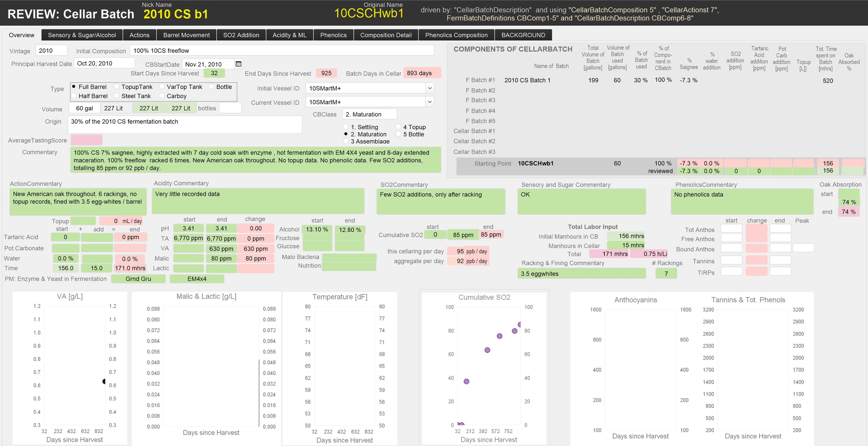Click the Vintage field showing 2010

click(x=51, y=50)
